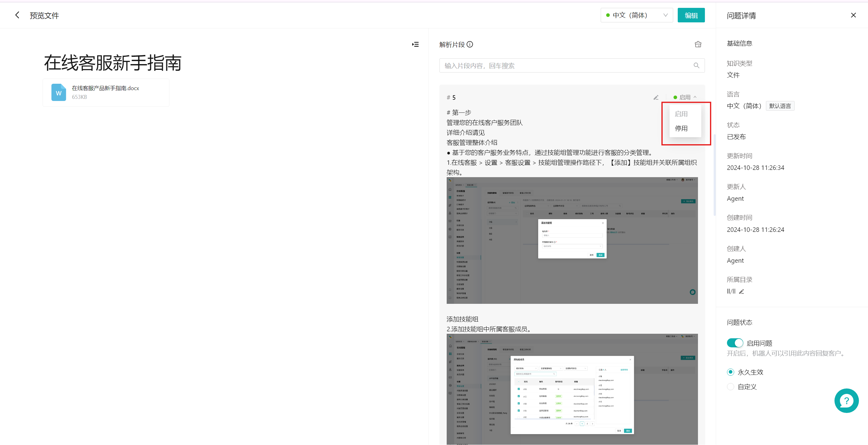868x445 pixels.
Task: Go back using the left arrow icon
Action: tap(17, 15)
